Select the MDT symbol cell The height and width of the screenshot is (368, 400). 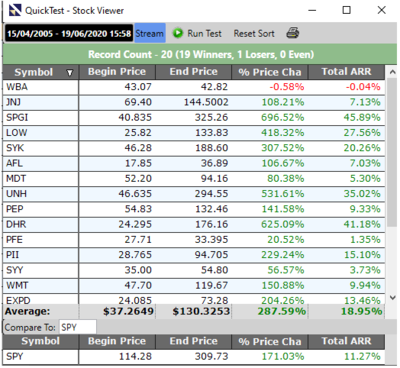pos(41,178)
